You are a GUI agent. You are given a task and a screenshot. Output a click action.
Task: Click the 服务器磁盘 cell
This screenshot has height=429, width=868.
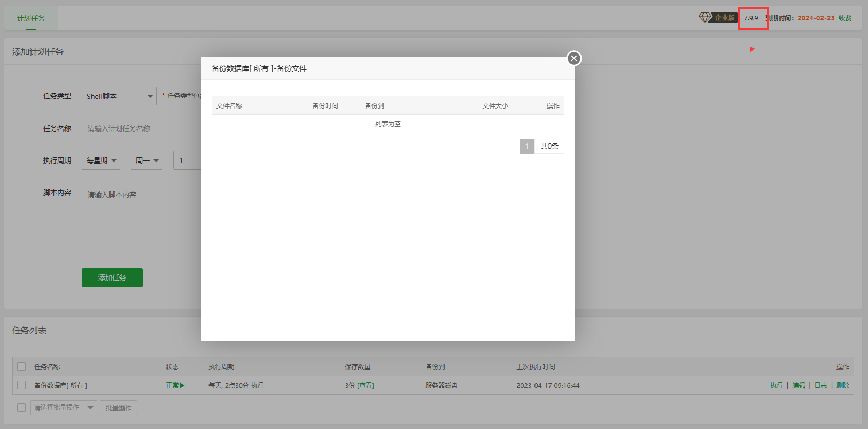click(x=441, y=385)
